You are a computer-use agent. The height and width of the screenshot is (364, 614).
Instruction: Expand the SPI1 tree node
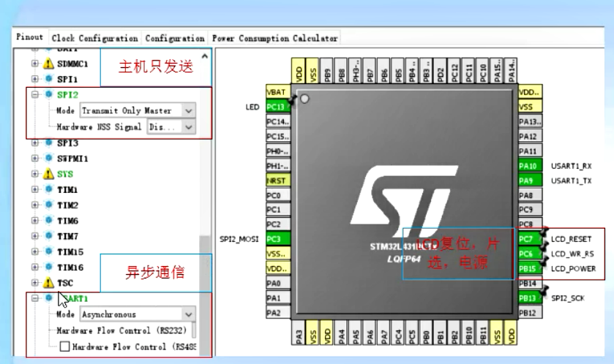(x=35, y=79)
